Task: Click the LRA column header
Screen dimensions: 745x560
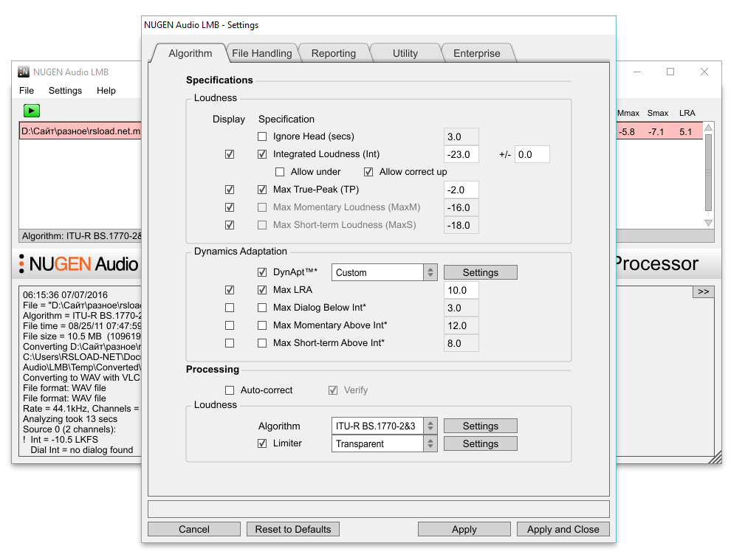Action: point(687,113)
